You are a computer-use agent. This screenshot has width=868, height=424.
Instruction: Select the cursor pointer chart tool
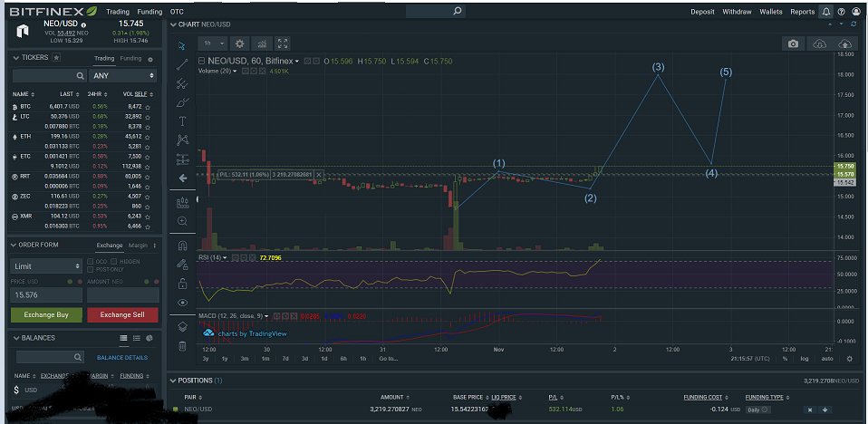click(182, 45)
